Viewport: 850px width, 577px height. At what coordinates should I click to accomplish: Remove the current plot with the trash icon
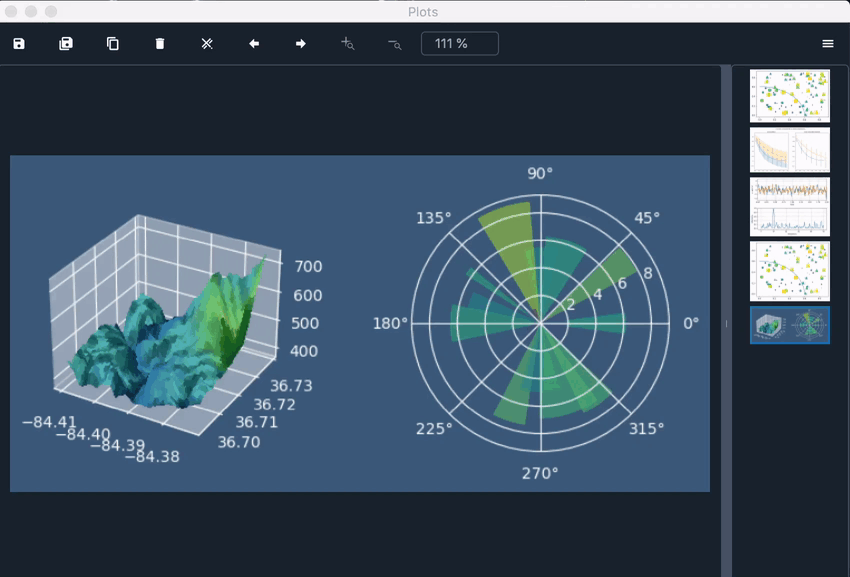coord(159,43)
